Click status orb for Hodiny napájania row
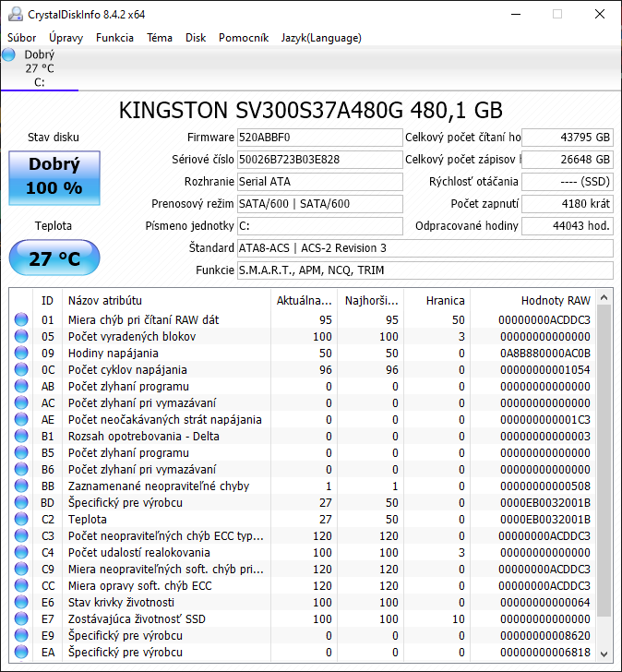This screenshot has height=672, width=622. 21,354
